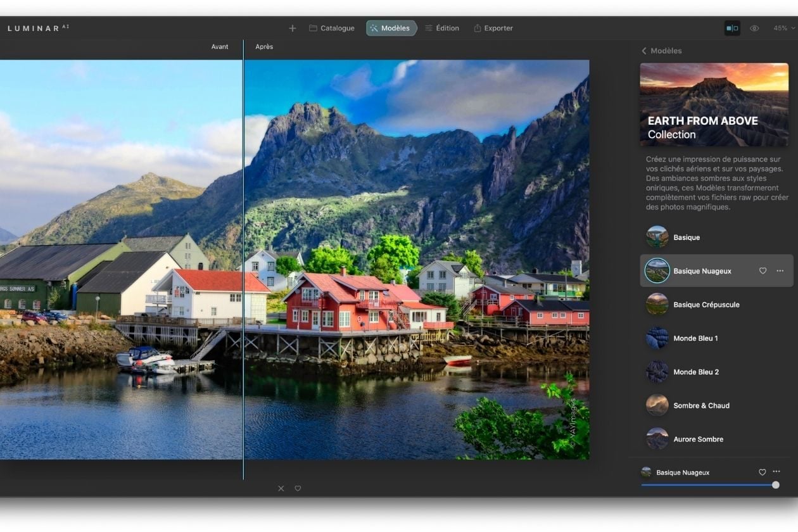Screen dimensions: 798x532
Task: Toggle the before/after compare view icon
Action: (x=732, y=28)
